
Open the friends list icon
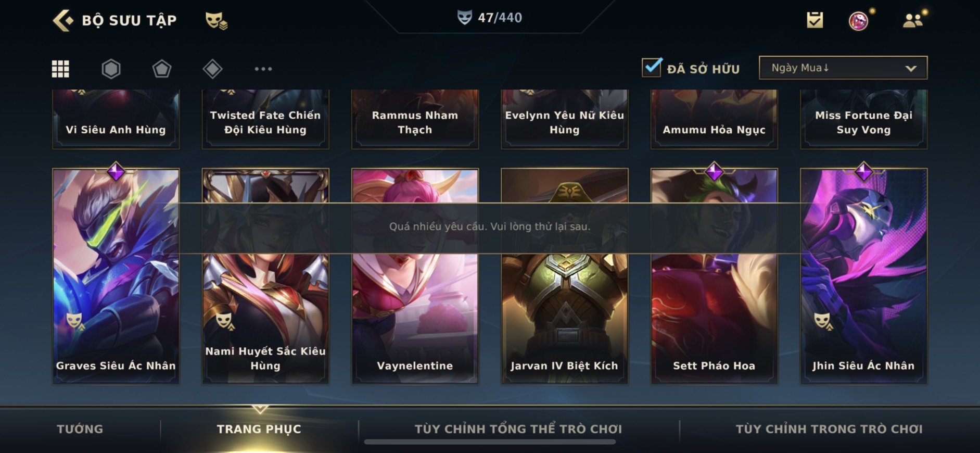[912, 20]
